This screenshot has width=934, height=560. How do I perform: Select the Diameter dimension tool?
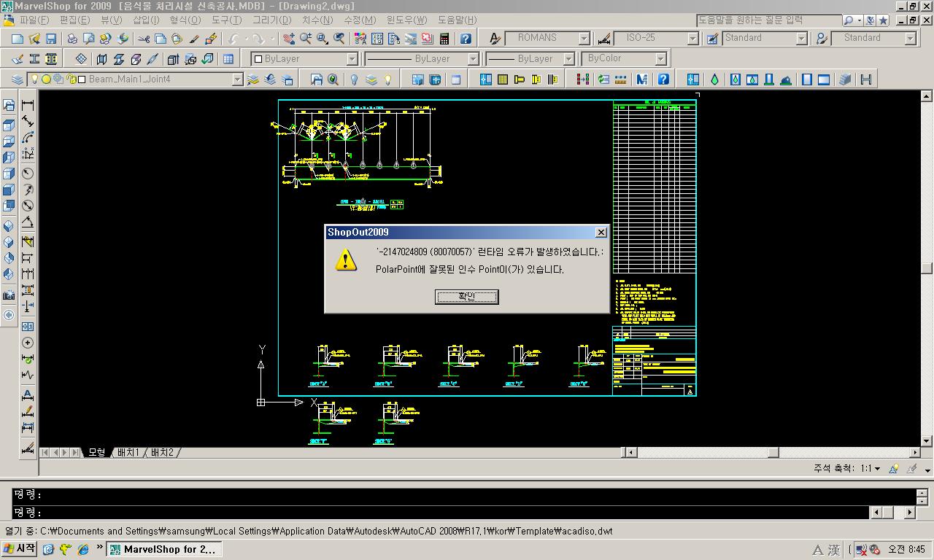(28, 206)
